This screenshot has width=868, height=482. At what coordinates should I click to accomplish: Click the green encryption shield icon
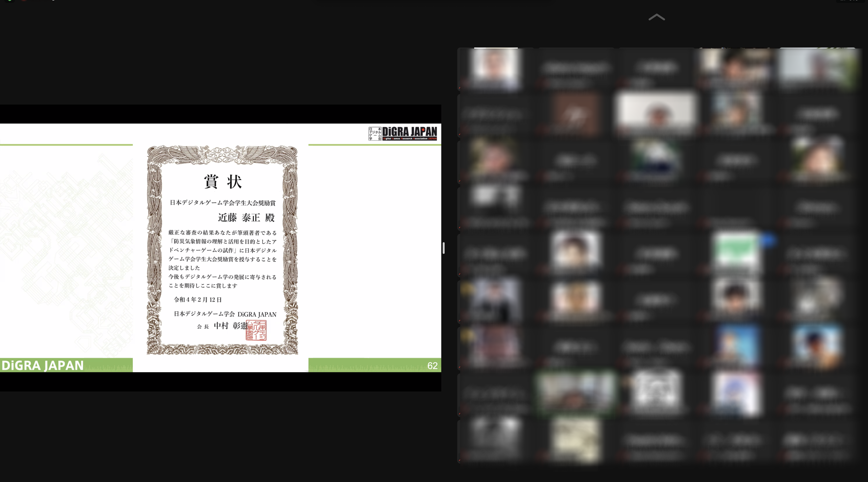(x=10, y=0)
